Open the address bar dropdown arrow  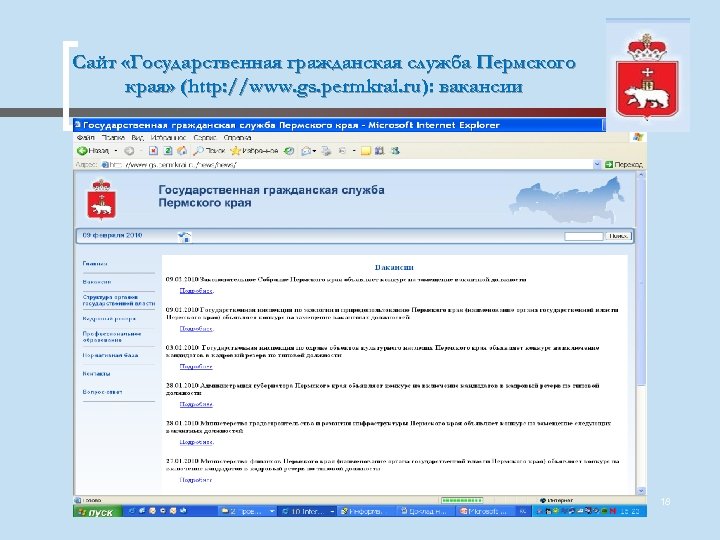pyautogui.click(x=596, y=164)
